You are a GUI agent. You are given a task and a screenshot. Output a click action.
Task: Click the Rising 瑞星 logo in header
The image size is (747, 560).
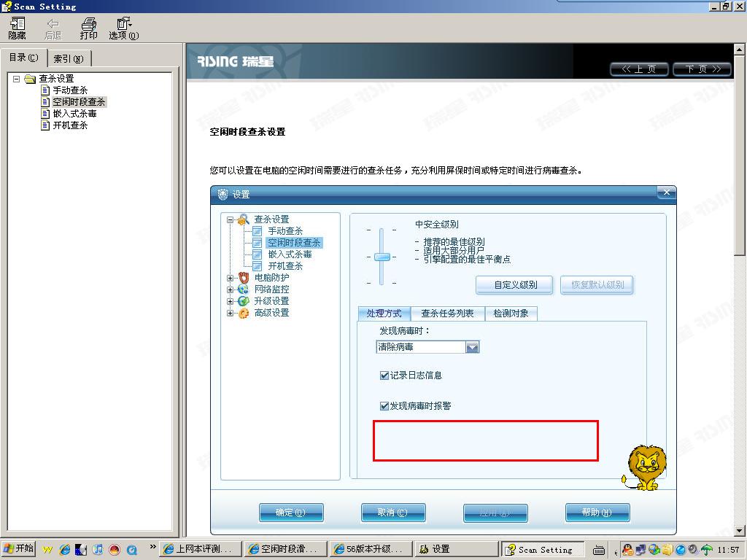(x=236, y=61)
